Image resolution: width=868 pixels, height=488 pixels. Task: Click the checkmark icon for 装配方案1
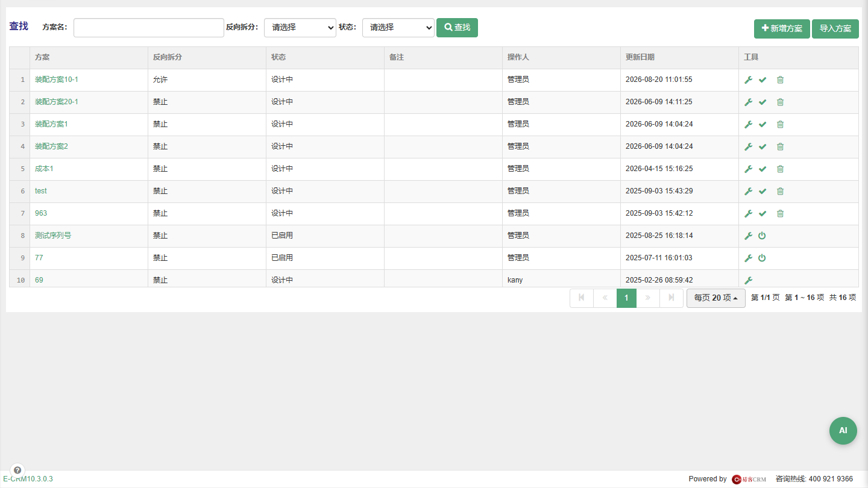tap(763, 124)
